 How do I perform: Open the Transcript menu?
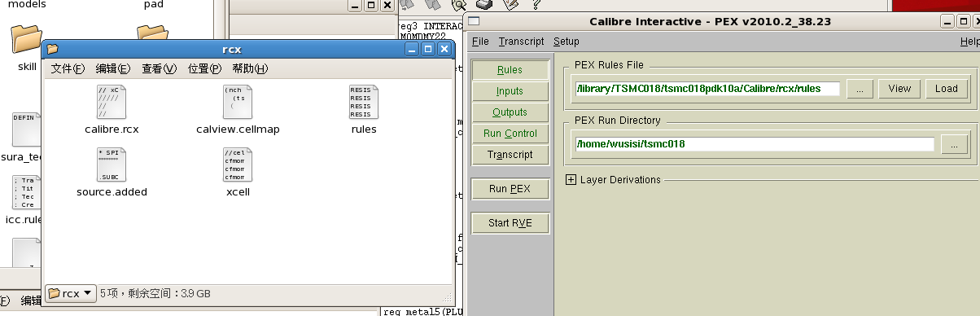click(521, 42)
